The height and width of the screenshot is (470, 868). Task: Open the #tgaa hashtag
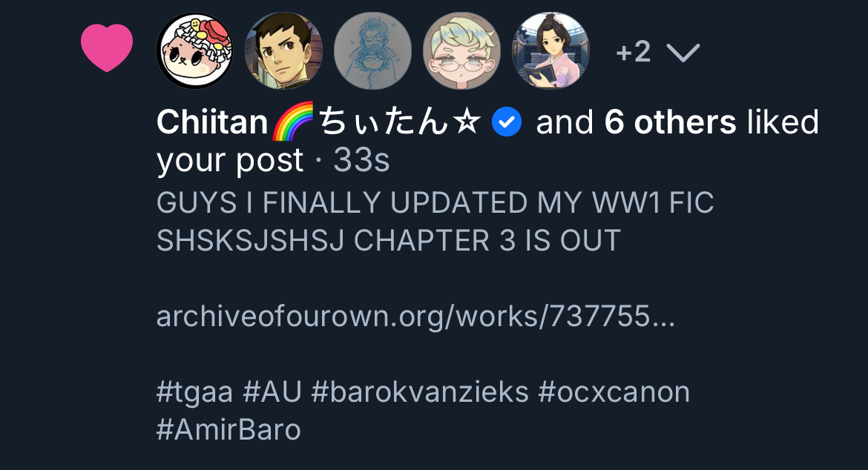click(x=195, y=393)
